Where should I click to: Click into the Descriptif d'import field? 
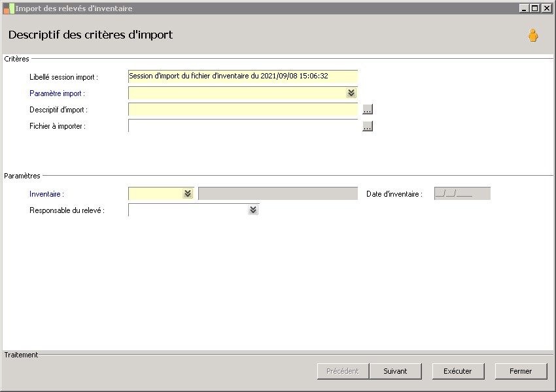pos(243,110)
